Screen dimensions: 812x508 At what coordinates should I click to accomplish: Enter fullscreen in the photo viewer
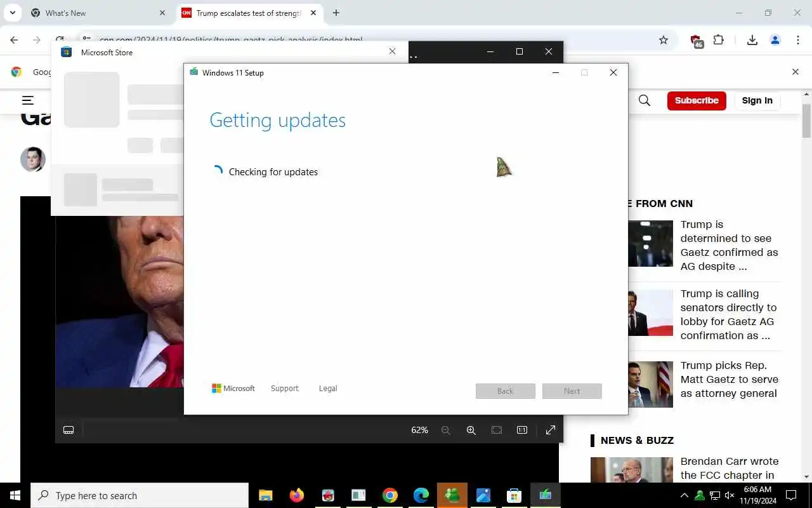551,430
